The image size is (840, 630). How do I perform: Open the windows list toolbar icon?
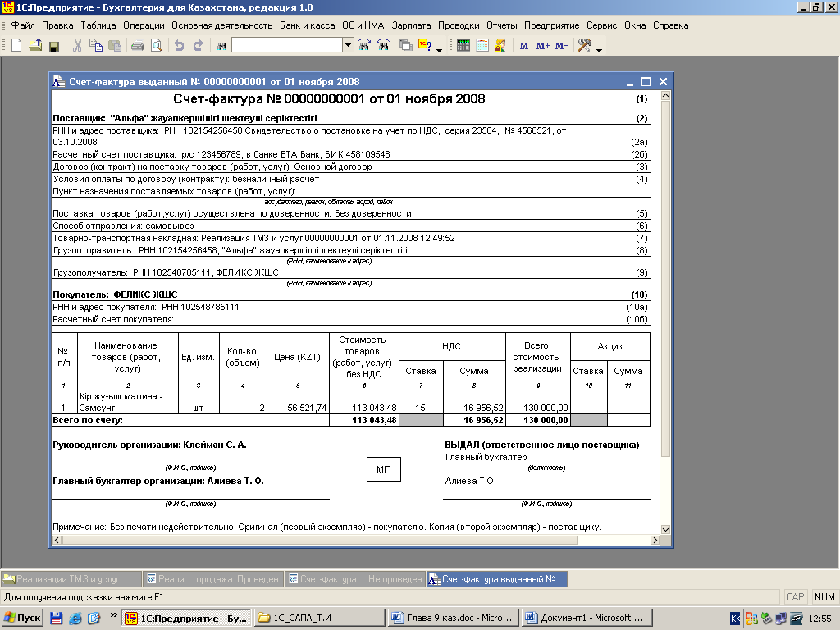[406, 46]
